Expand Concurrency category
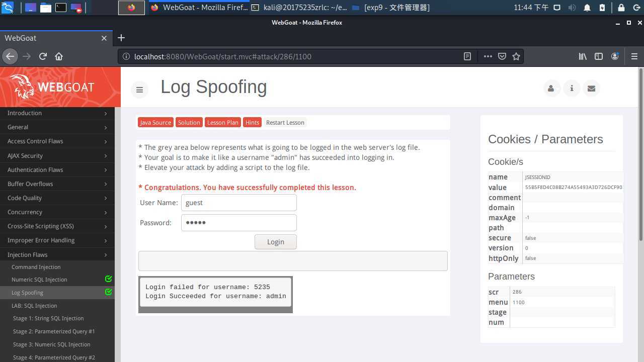The image size is (644, 362). pos(57,212)
